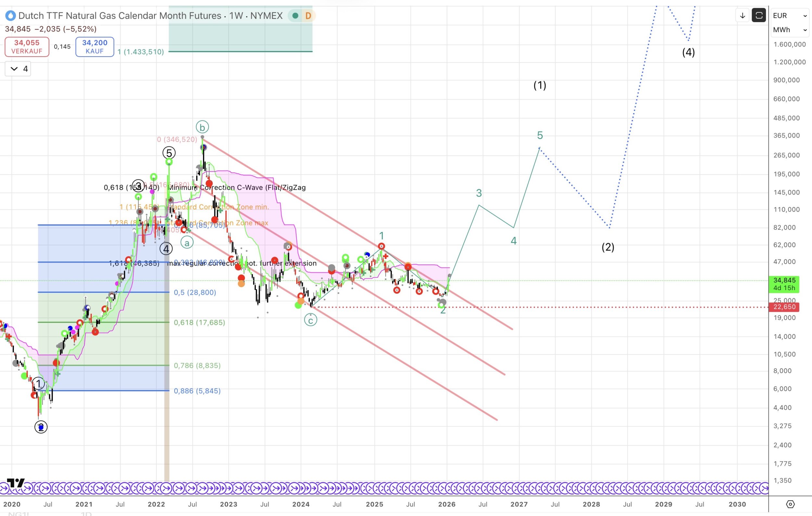Click the scroll-down arrow icon button
The height and width of the screenshot is (516, 812).
coord(742,16)
